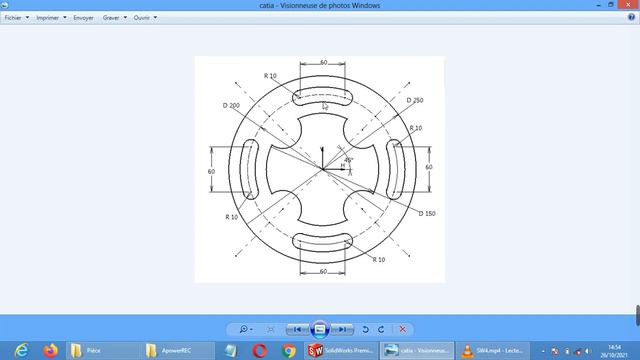Rotate the image clockwise
640x360 pixels.
(381, 329)
